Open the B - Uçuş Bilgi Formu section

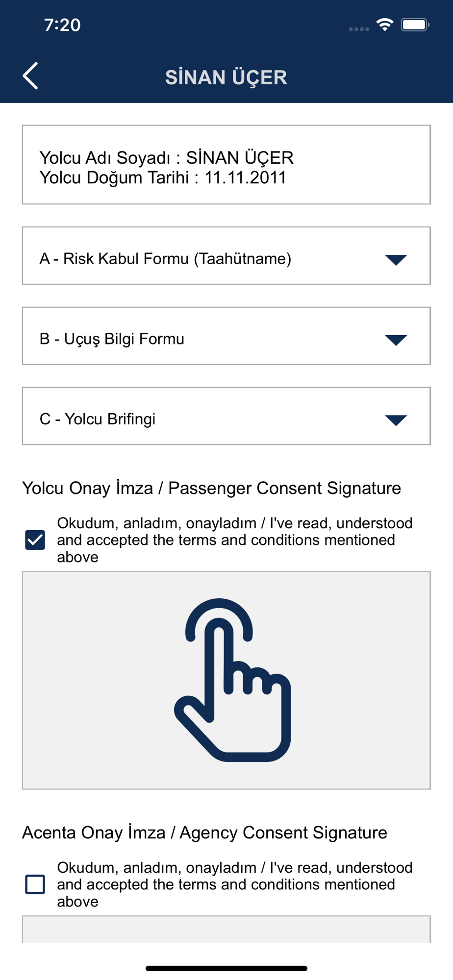click(226, 336)
